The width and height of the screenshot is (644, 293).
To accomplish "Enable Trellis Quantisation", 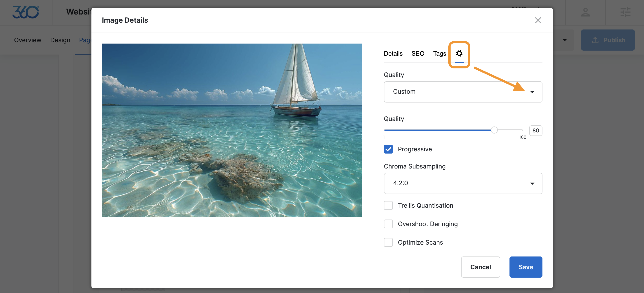I will click(388, 205).
